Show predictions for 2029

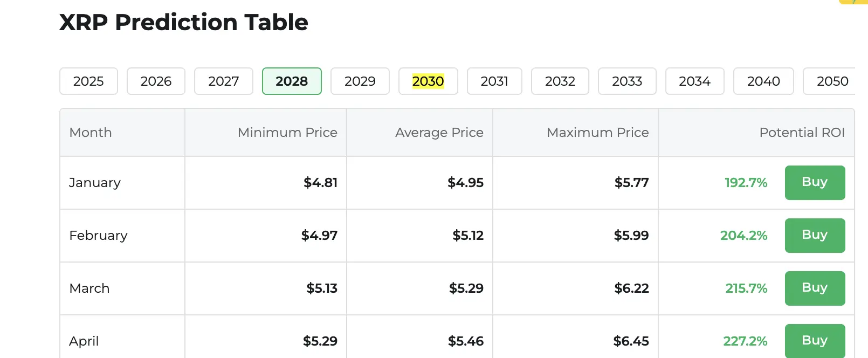click(360, 81)
